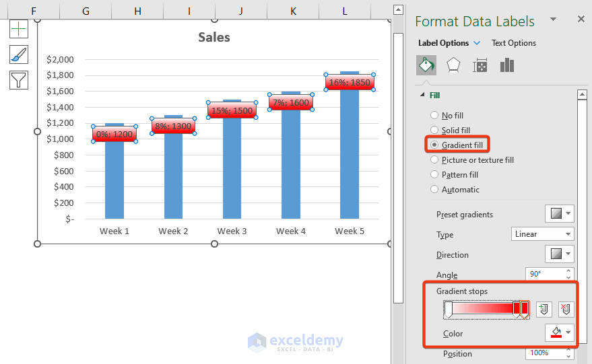Open the gradient stop Color dropdown
Image resolution: width=592 pixels, height=364 pixels.
coord(560,332)
